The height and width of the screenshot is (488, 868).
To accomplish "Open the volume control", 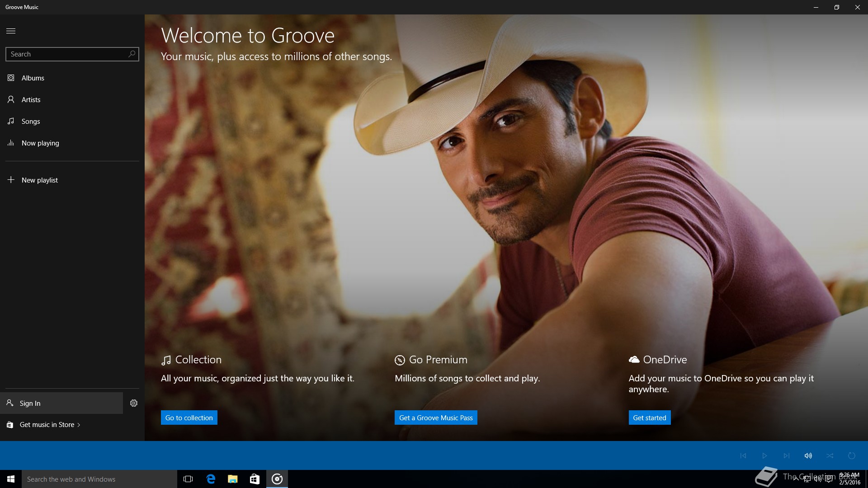I will [x=808, y=455].
